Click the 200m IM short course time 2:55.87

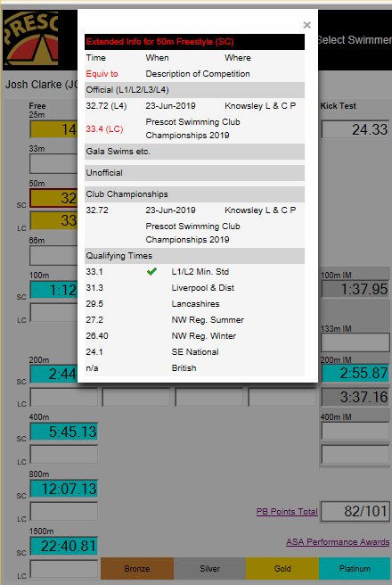click(x=355, y=373)
